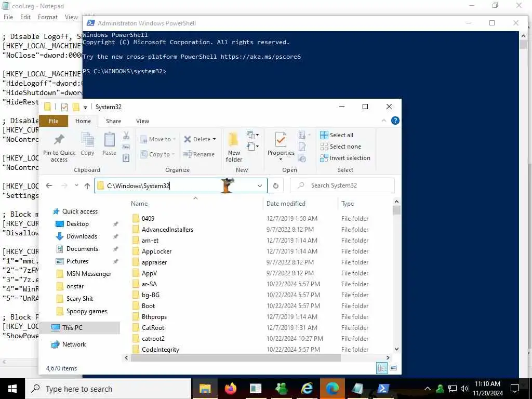Viewport: 532px width, 399px height.
Task: Click Invert selection in ribbon
Action: tap(345, 158)
